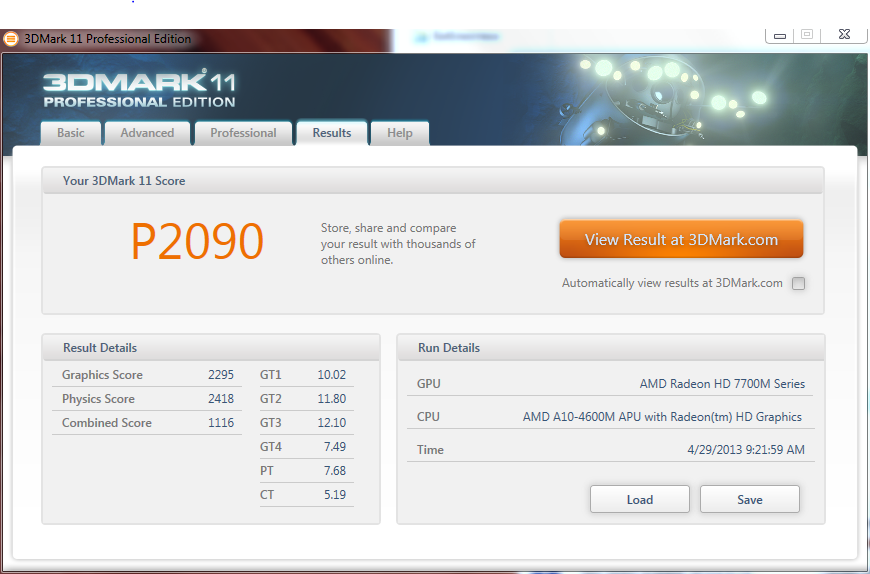Screen dimensions: 870x574
Task: Click the GT2 value 11.80
Action: pyautogui.click(x=332, y=399)
